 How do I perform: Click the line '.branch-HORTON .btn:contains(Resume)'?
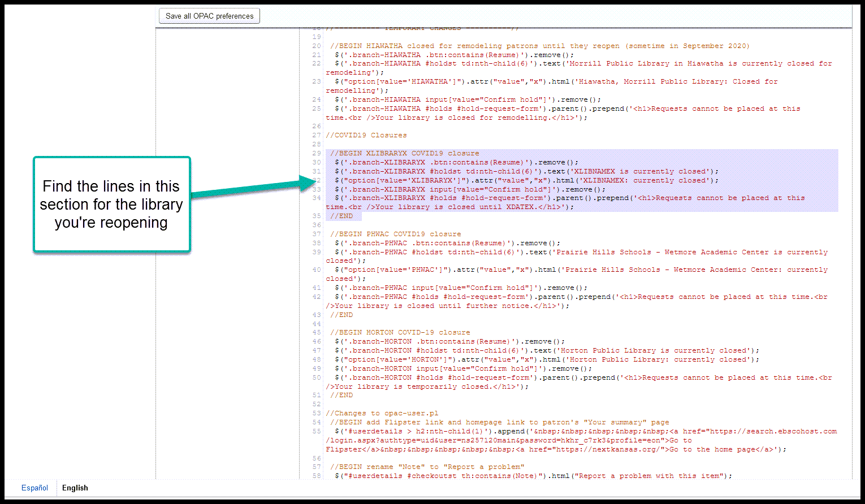click(x=449, y=341)
